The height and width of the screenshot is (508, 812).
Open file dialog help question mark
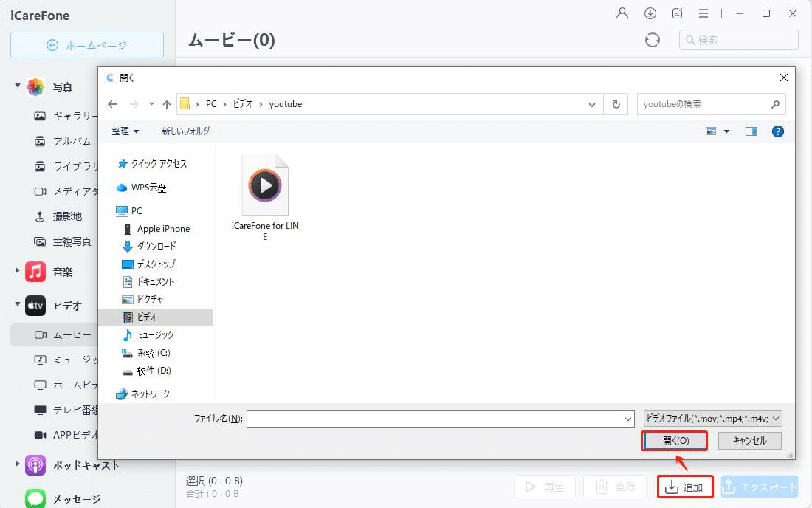pos(777,131)
